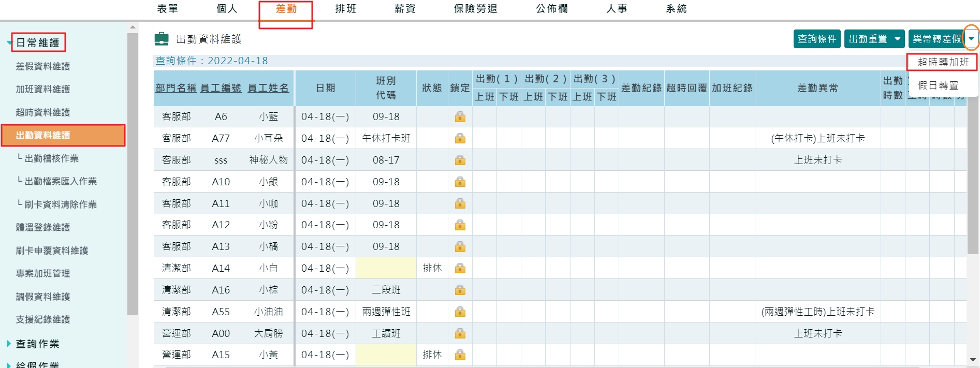Click the sidebar scrollbar up arrow
The image size is (980, 368).
[133, 27]
